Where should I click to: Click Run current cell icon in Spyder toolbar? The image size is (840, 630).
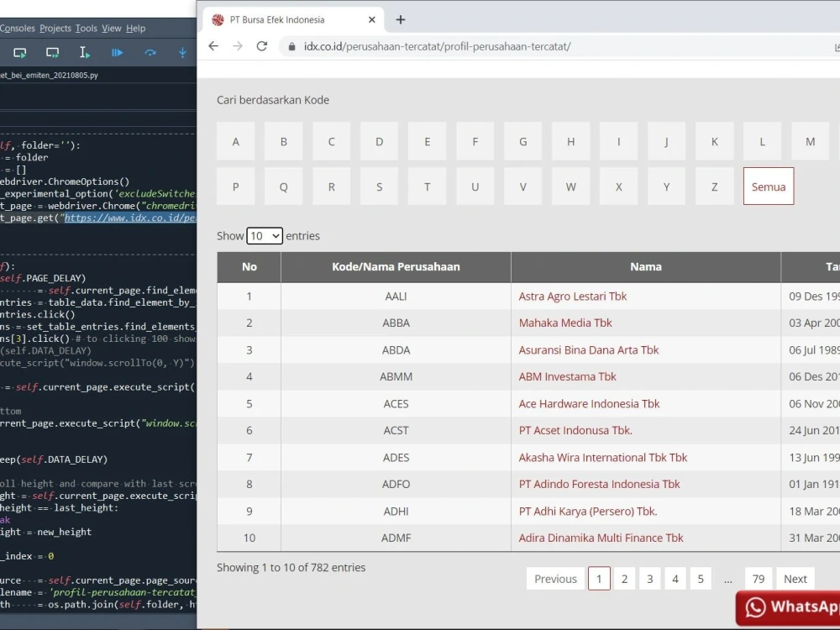tap(20, 52)
